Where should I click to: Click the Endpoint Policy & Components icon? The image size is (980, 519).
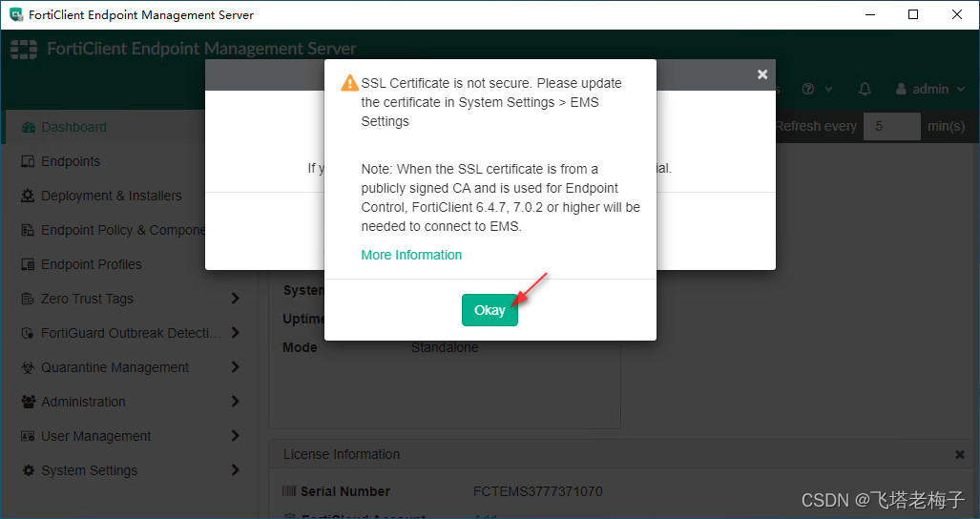click(28, 231)
